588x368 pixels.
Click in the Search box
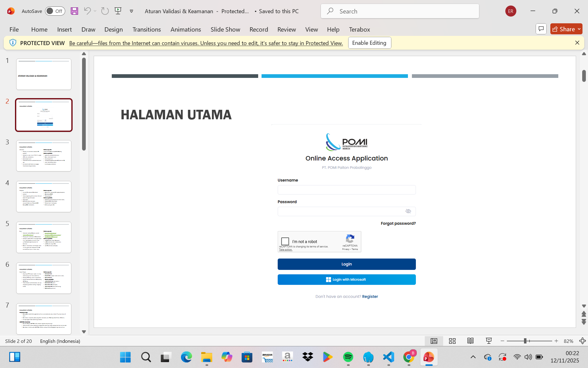point(400,11)
